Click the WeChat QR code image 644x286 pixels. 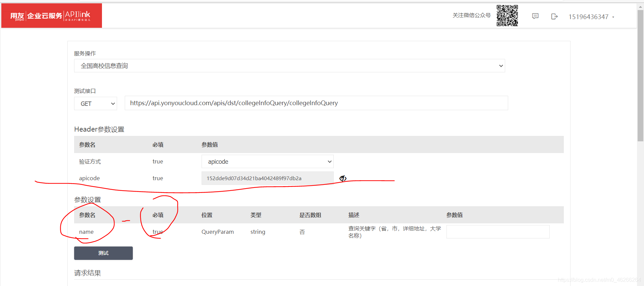[507, 15]
